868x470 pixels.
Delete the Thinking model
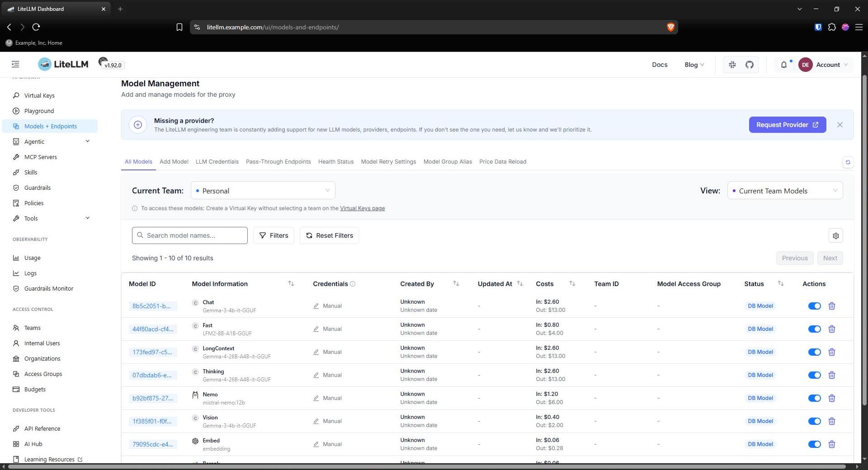tap(831, 375)
